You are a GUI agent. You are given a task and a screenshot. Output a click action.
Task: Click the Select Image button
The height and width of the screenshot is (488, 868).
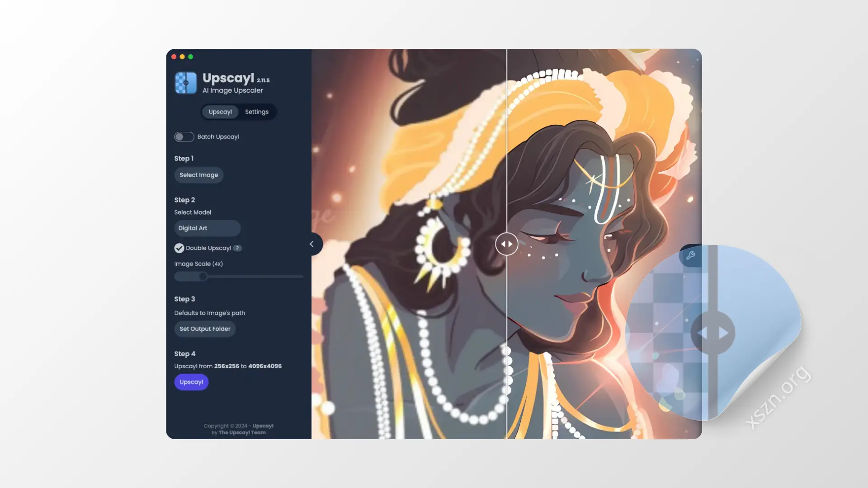pyautogui.click(x=199, y=175)
